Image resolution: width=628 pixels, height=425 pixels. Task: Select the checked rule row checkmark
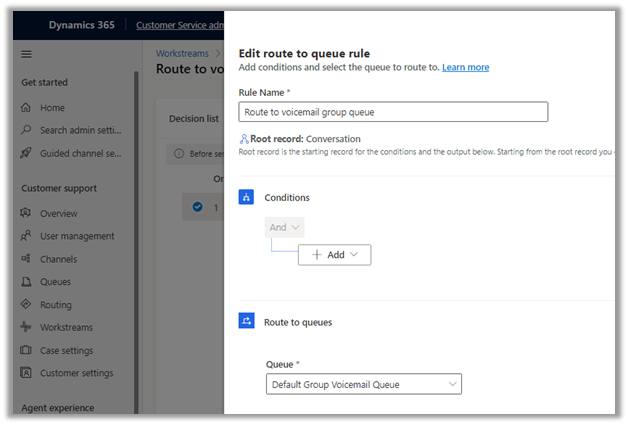click(x=197, y=207)
